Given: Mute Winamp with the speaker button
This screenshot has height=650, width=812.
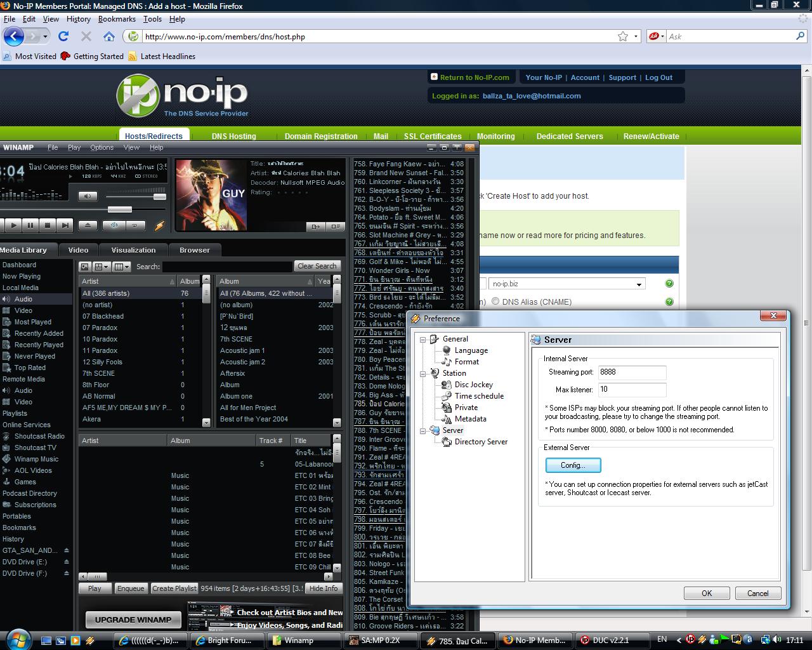Looking at the screenshot, I should pyautogui.click(x=88, y=196).
